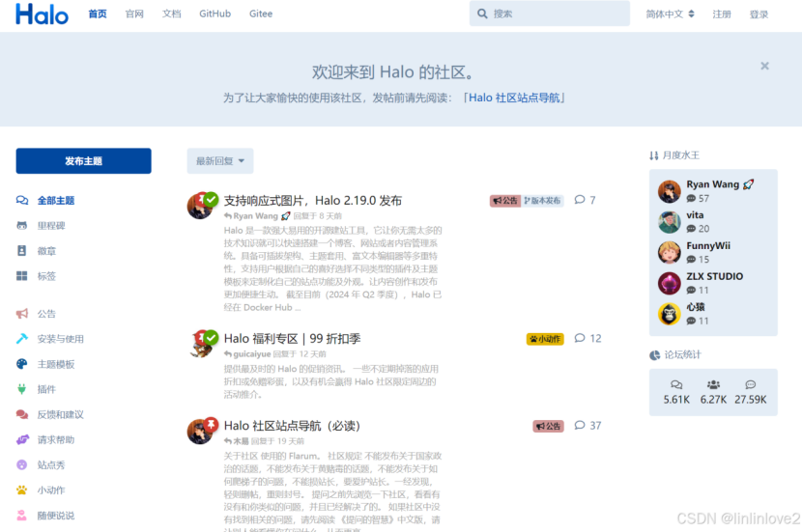Click the 公告 megaphone icon in sidebar
Viewport: 802px width, 532px height.
[x=22, y=314]
